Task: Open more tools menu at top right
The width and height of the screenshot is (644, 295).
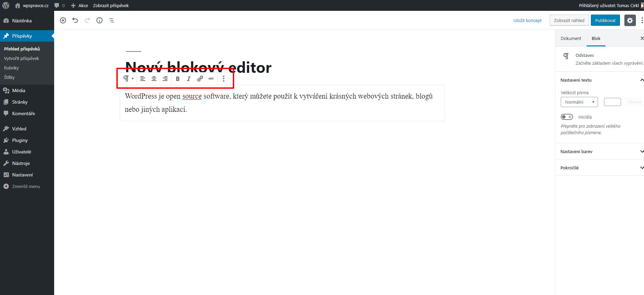Action: pos(642,20)
